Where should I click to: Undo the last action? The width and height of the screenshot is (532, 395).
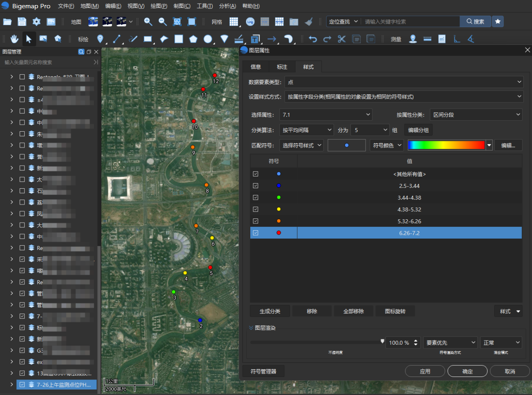coord(313,39)
